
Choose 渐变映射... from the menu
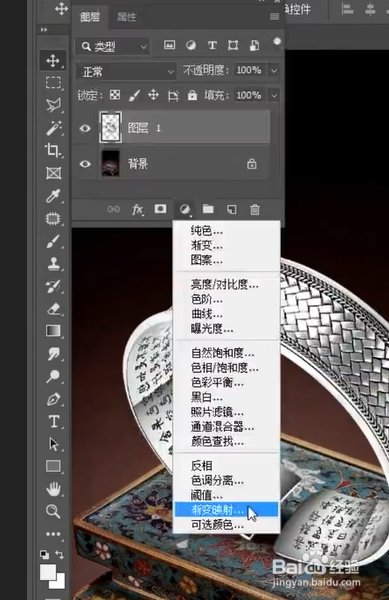pyautogui.click(x=227, y=510)
